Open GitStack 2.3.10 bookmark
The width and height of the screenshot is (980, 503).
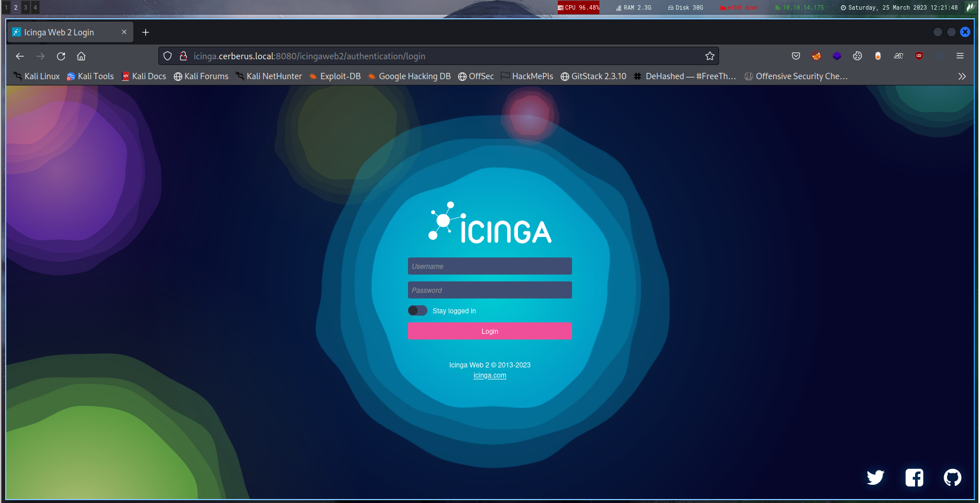(x=593, y=76)
